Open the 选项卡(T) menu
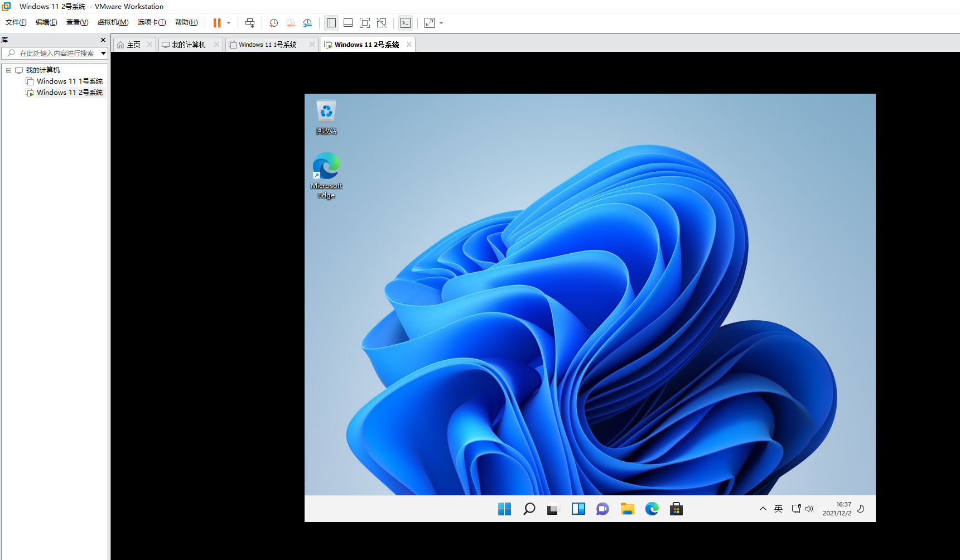Viewport: 960px width, 560px height. click(152, 22)
